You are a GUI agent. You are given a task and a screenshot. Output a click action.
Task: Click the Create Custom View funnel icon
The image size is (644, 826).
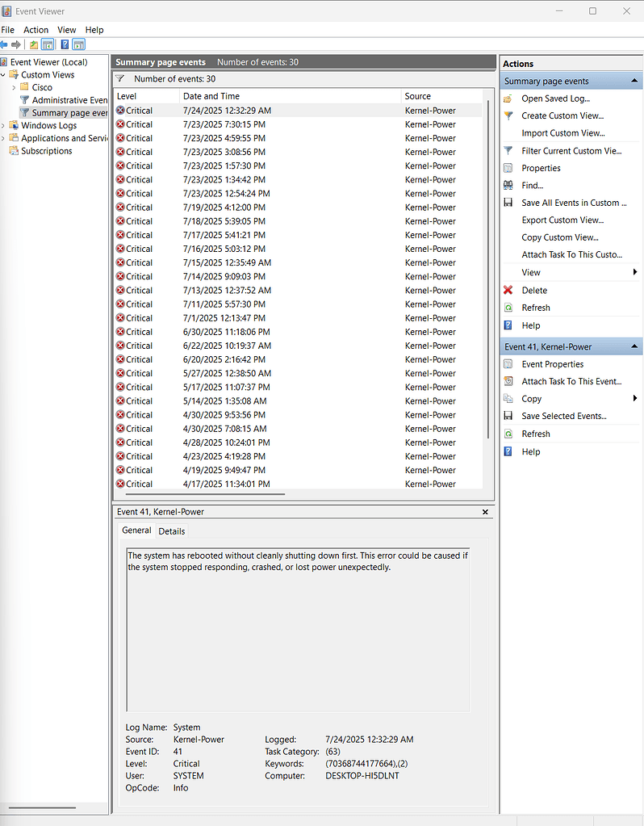508,116
